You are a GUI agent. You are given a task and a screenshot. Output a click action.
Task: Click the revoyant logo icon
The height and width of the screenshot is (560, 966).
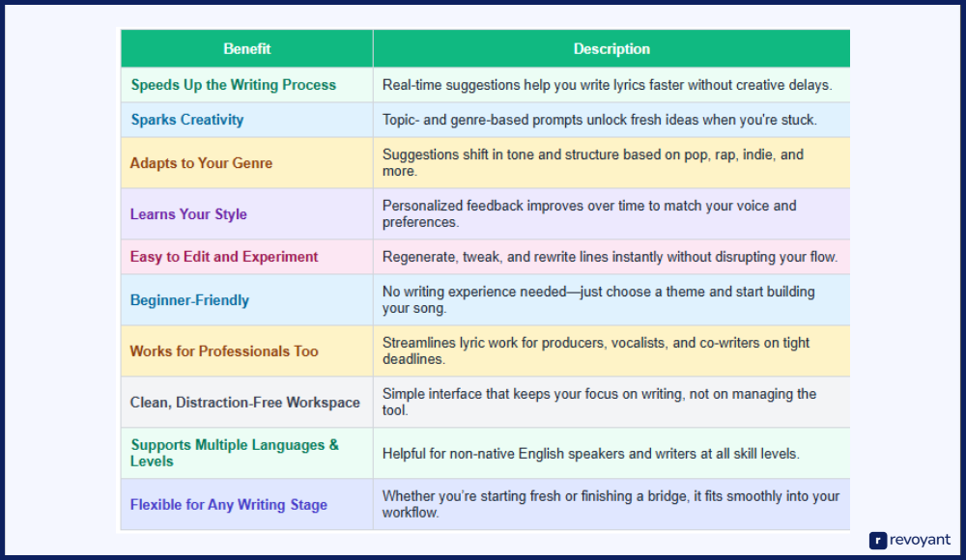(x=878, y=541)
